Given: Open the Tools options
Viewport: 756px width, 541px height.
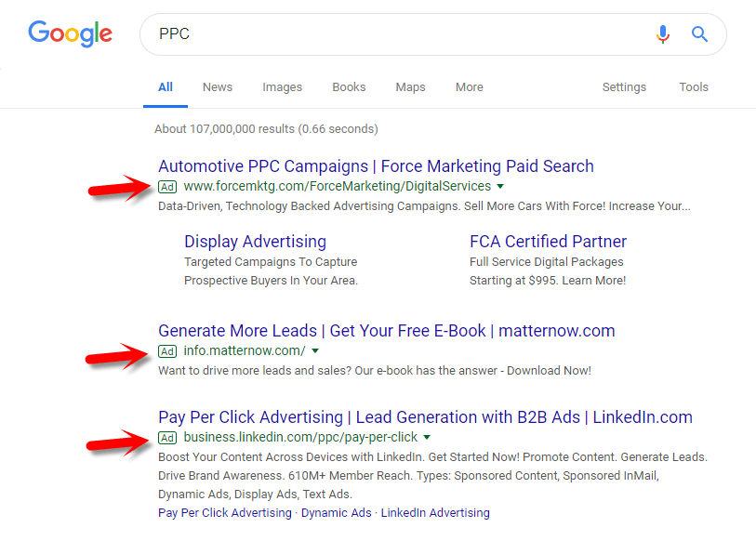Looking at the screenshot, I should [694, 86].
